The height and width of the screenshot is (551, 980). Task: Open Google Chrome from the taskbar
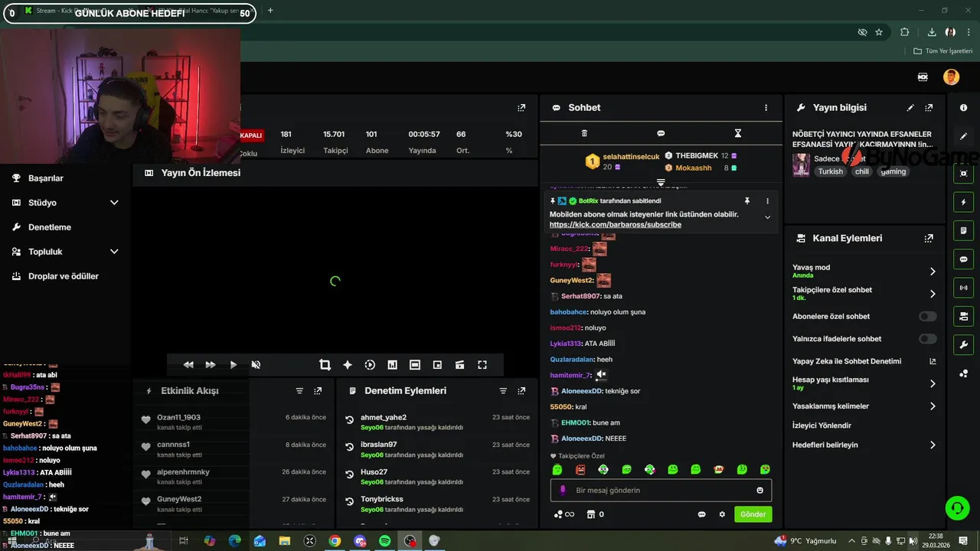coord(335,541)
